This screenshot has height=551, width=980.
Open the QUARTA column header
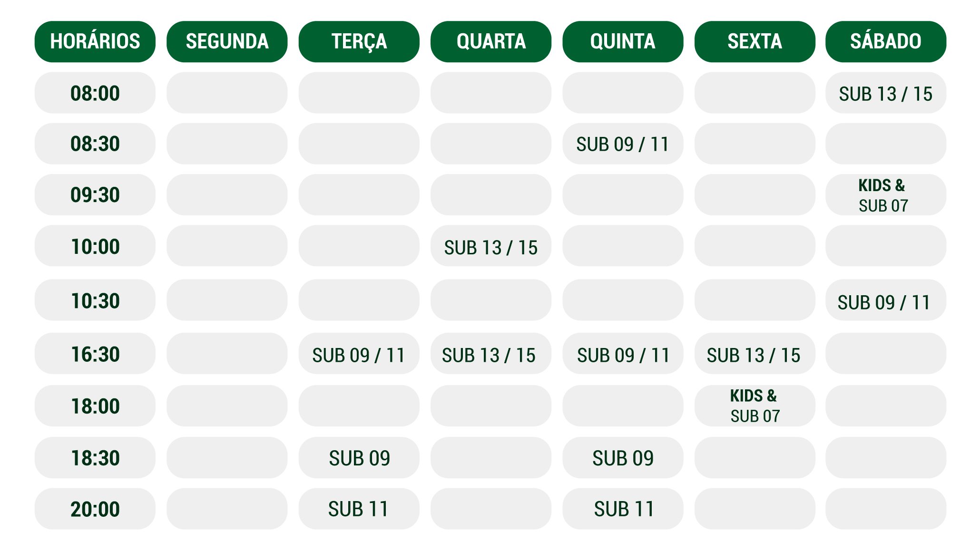[x=490, y=41]
